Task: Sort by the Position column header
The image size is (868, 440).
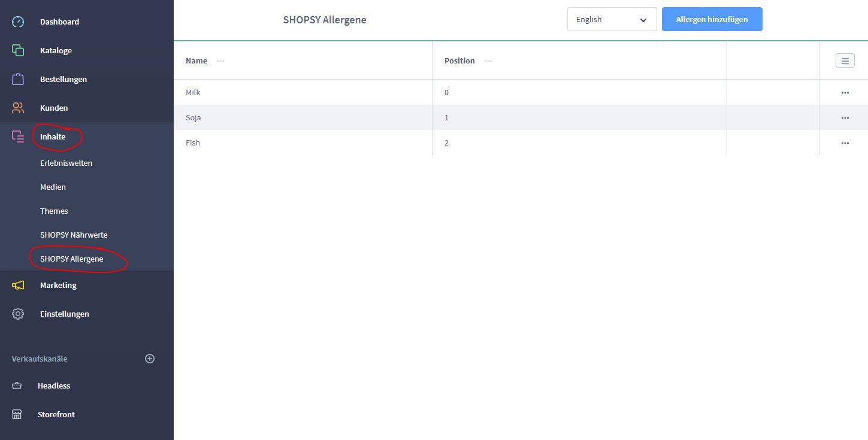Action: point(459,60)
